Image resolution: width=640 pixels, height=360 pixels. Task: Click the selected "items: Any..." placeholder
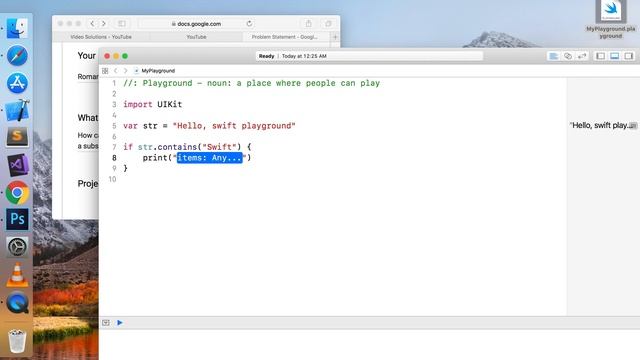tap(210, 158)
